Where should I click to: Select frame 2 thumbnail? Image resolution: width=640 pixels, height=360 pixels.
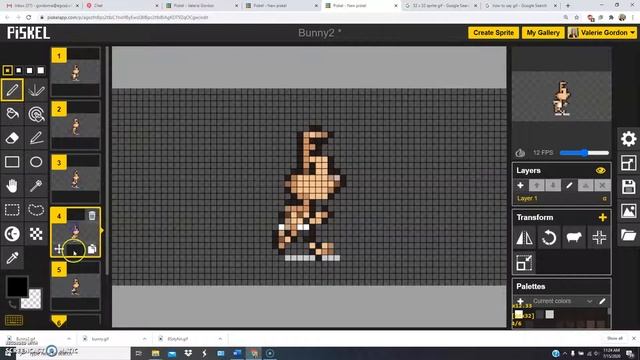click(76, 126)
